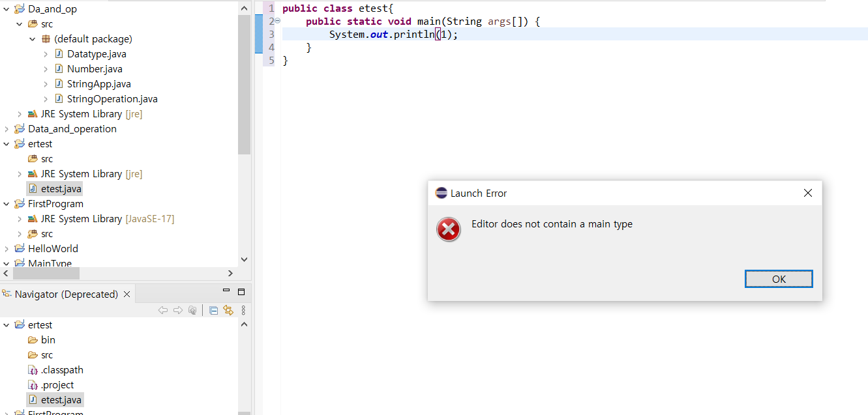
Task: Click the Collapse All icon in Navigator toolbar
Action: coord(213,311)
